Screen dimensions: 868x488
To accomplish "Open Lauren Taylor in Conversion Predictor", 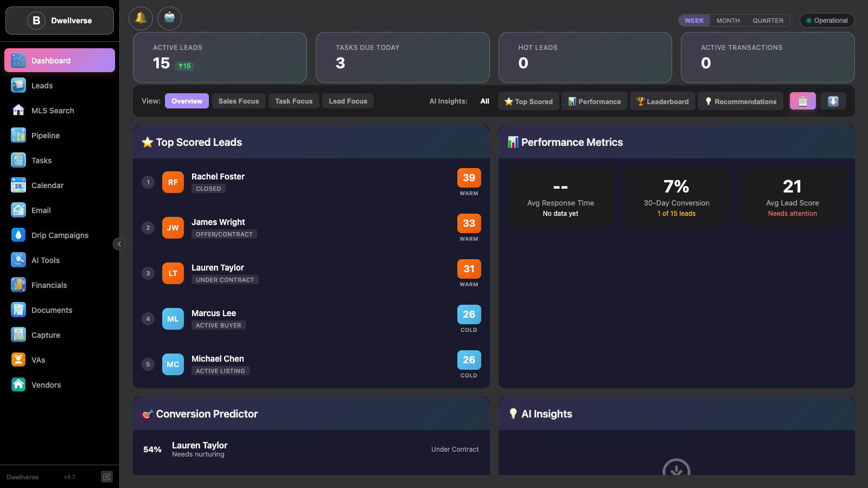I will (x=311, y=450).
